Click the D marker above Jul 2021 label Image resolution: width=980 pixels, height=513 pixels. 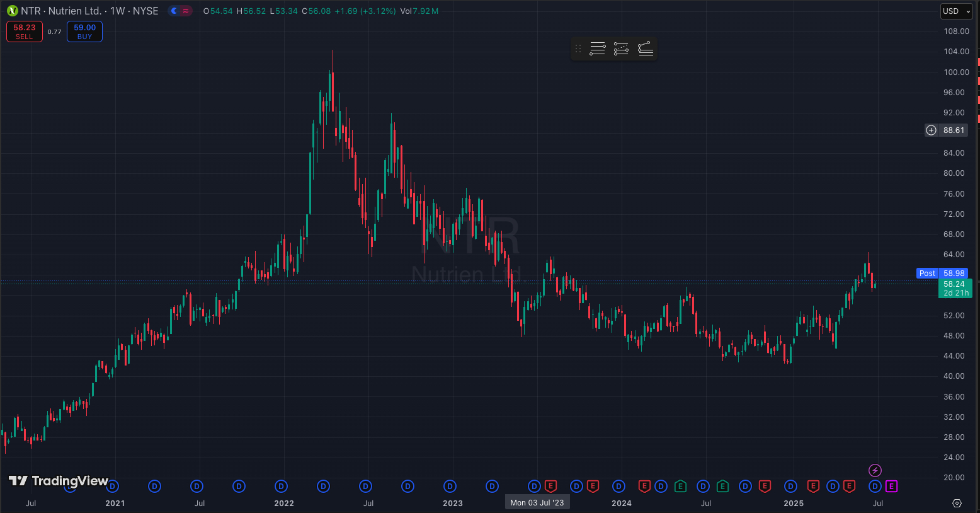click(197, 486)
